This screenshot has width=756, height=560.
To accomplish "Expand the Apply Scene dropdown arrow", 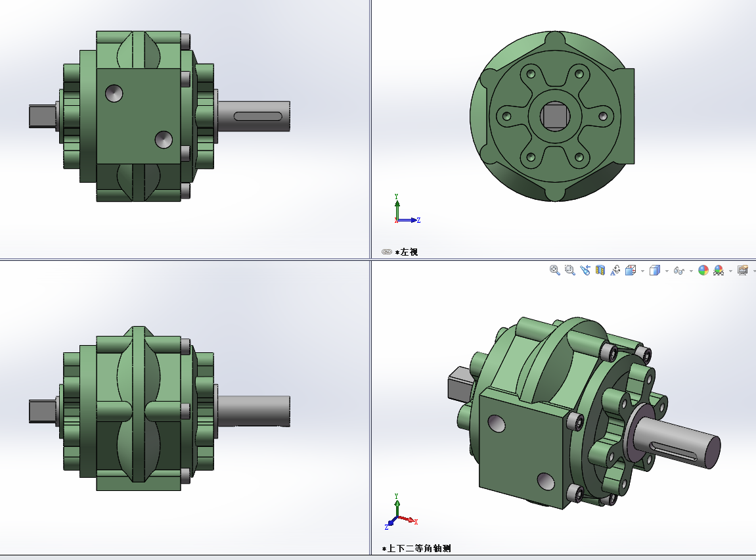I will tap(730, 271).
